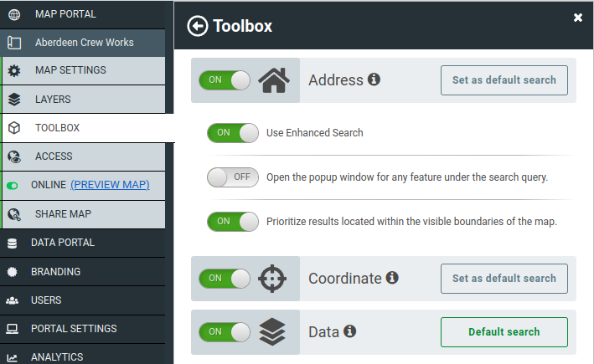This screenshot has width=594, height=364.
Task: Open Map Settings in sidebar
Action: click(84, 70)
